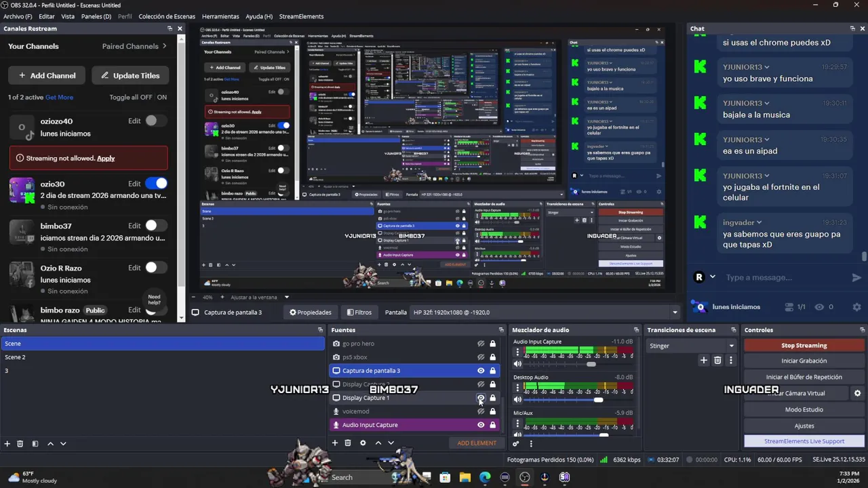Click the 'Type a message...' chat field

click(x=784, y=277)
